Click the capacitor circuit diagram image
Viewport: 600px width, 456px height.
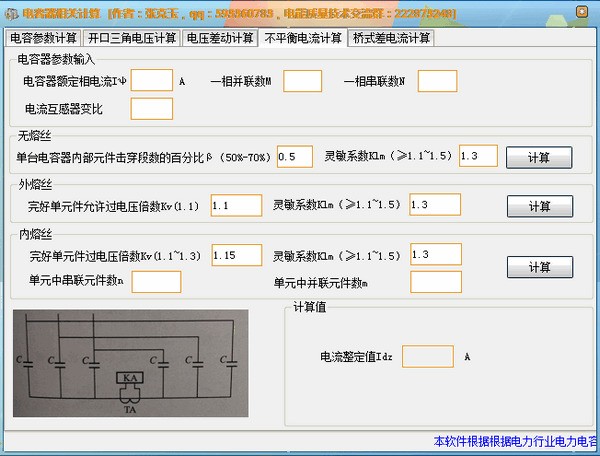click(x=129, y=365)
